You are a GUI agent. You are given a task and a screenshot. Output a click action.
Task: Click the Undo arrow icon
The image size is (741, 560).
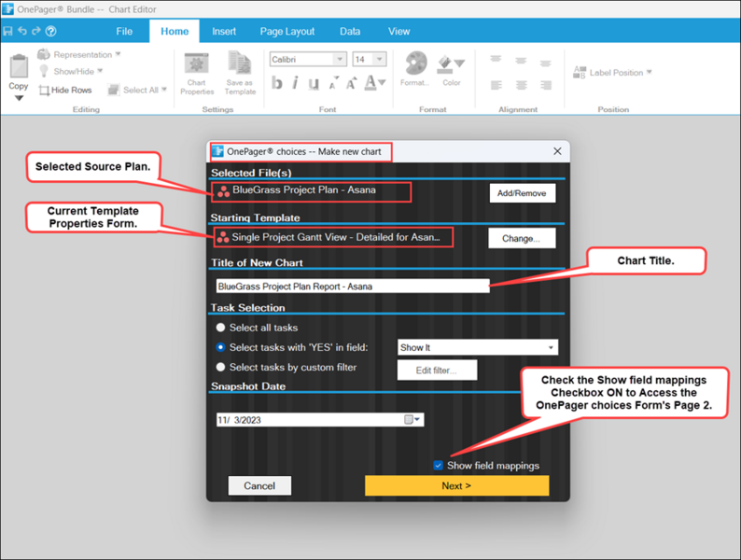(x=22, y=31)
